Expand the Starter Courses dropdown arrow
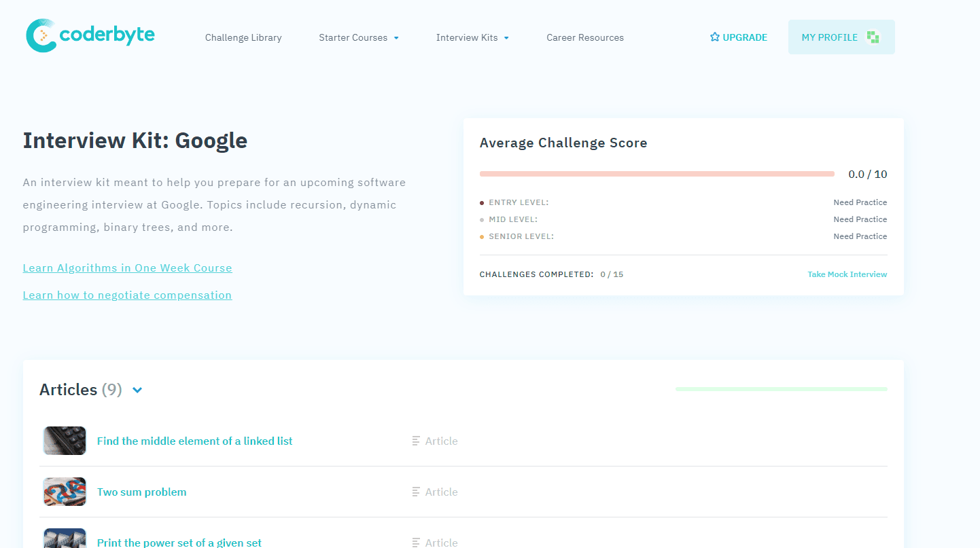This screenshot has height=548, width=980. click(396, 38)
